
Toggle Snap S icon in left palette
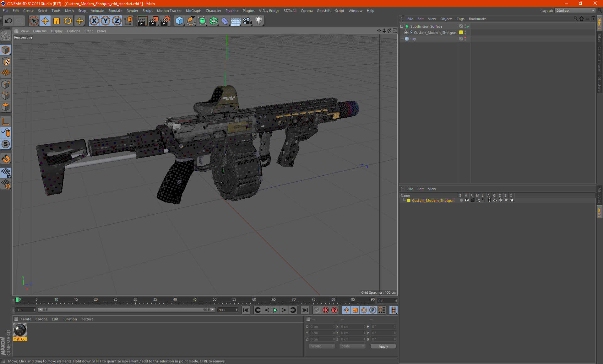tap(6, 144)
